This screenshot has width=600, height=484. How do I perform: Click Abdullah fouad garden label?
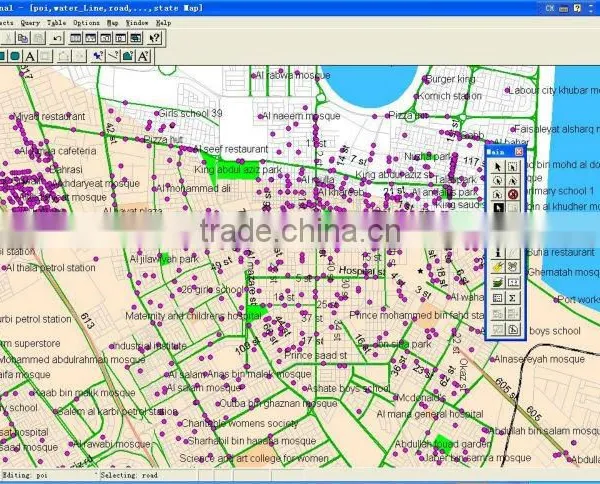tap(443, 444)
